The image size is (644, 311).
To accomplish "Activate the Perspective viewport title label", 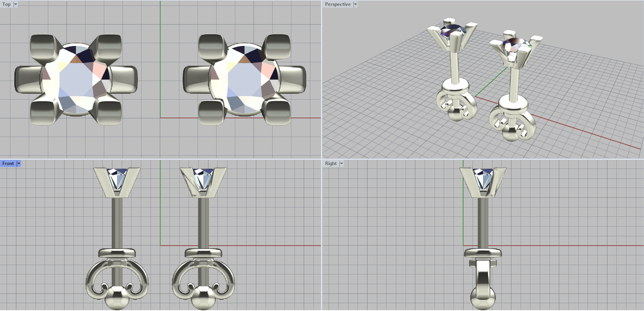I will 337,4.
